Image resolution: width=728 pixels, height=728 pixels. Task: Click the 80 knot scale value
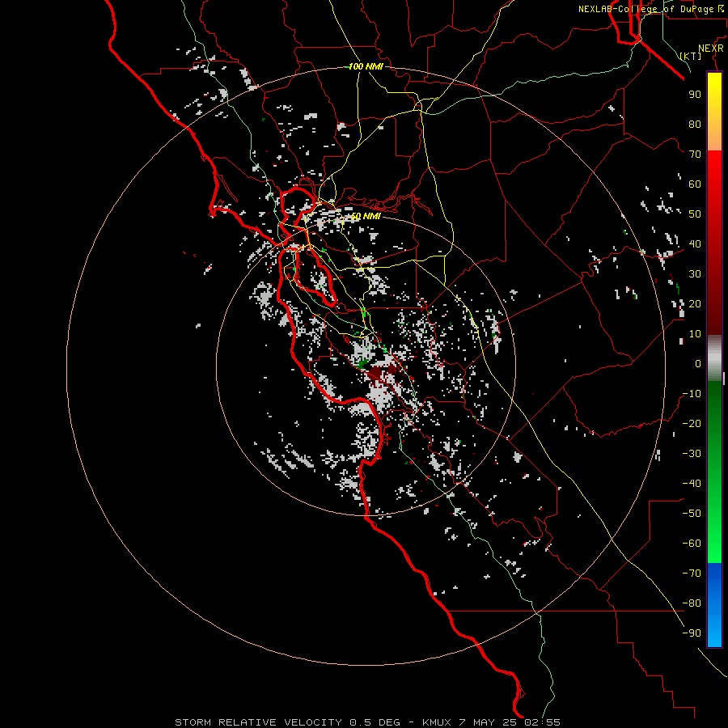695,124
